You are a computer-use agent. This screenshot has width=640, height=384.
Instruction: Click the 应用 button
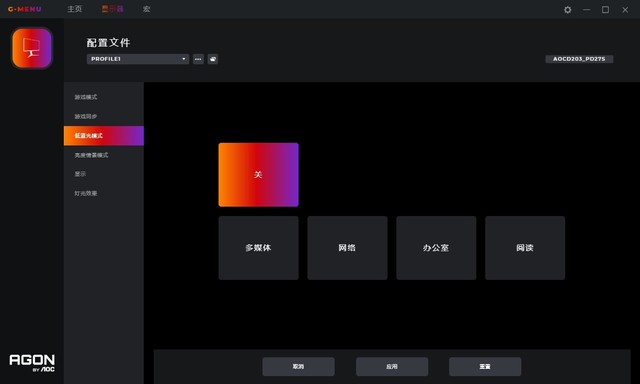point(392,366)
